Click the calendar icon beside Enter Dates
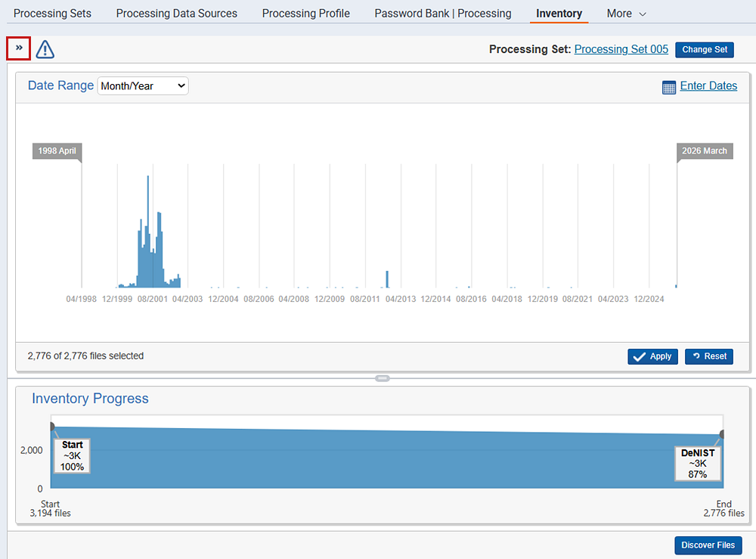Image resolution: width=756 pixels, height=559 pixels. pos(668,87)
